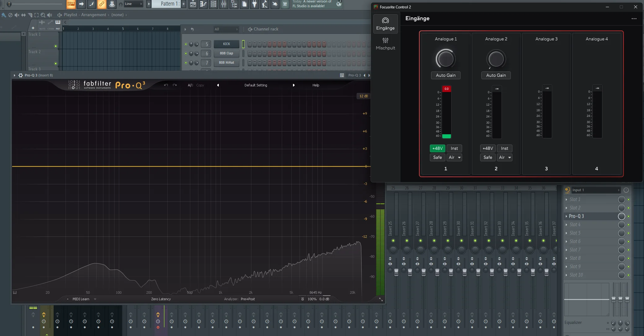The width and height of the screenshot is (644, 336).
Task: Toggle Inst mode on Analogue 1
Action: pyautogui.click(x=454, y=149)
